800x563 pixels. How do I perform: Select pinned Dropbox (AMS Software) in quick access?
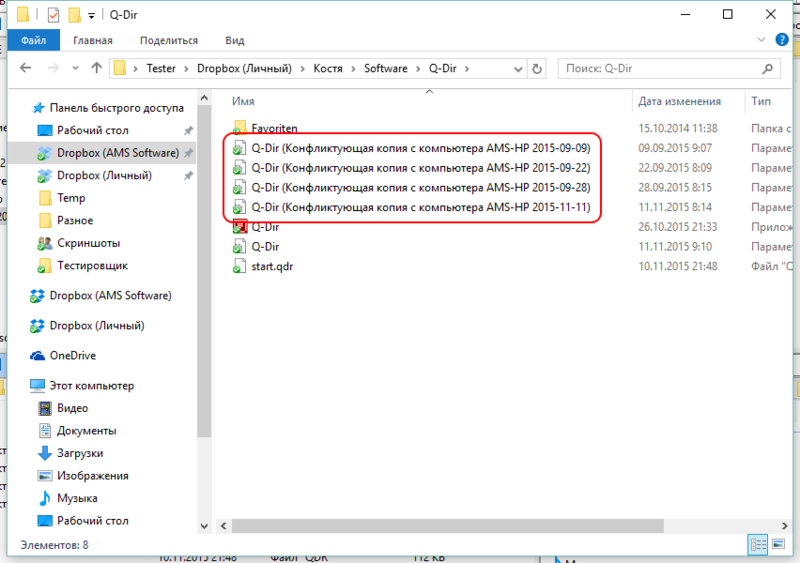point(118,153)
